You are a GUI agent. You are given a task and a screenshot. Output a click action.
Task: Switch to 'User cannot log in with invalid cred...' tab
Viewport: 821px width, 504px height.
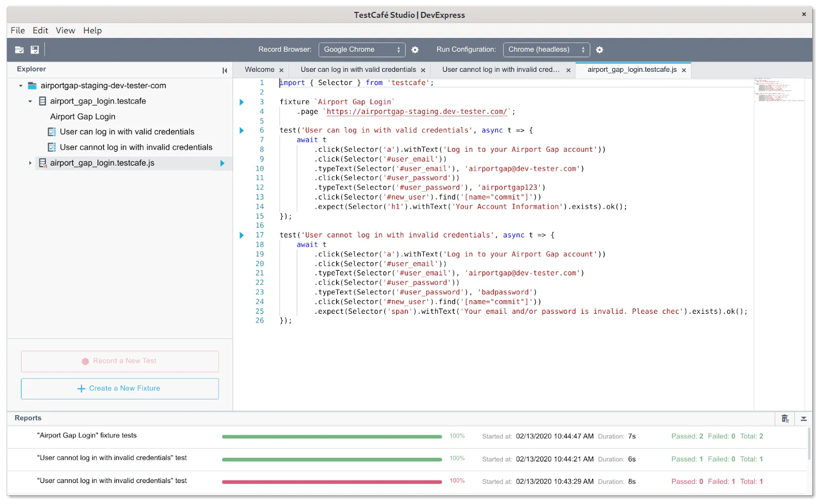click(501, 70)
